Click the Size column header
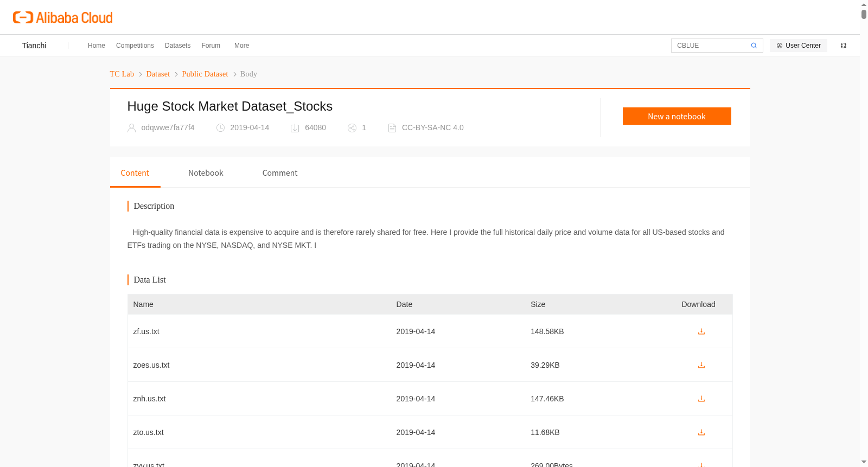868x467 pixels. (x=538, y=304)
